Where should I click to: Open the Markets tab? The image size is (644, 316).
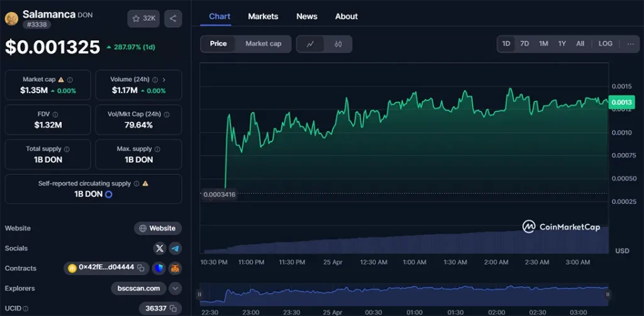263,16
